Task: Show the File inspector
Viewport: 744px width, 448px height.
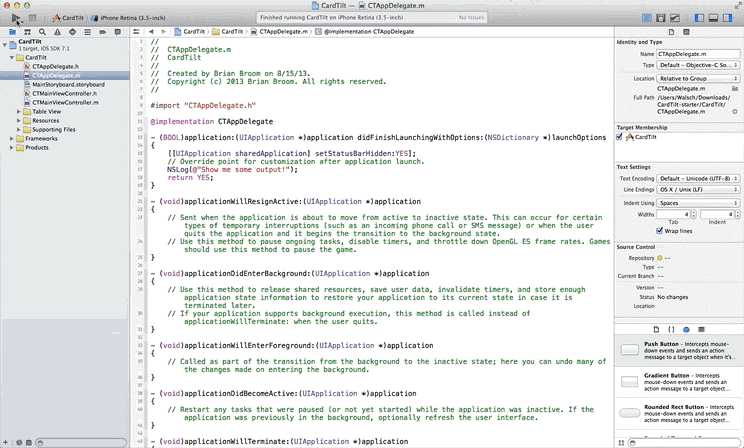Action: tap(671, 32)
